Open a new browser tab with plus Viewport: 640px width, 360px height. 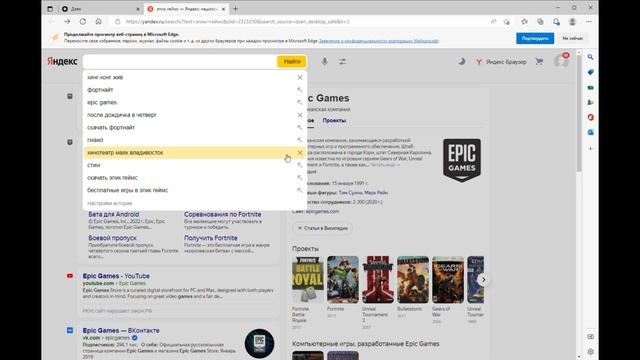pos(236,9)
